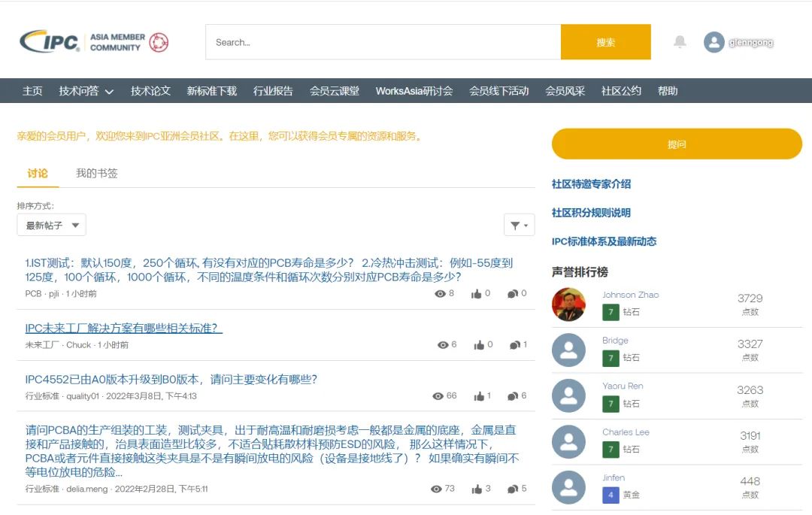Click the red circular seal beside ASIA MEMBER COMMUNITY

[x=157, y=42]
